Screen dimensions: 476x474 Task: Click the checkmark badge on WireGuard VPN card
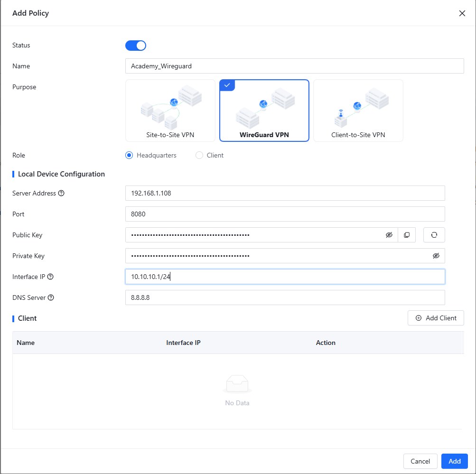[x=227, y=85]
